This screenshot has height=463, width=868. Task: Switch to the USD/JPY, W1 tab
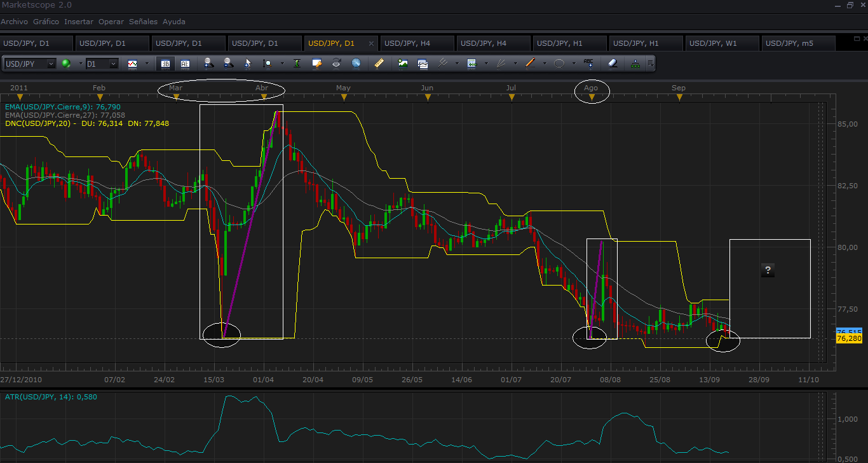pos(721,43)
